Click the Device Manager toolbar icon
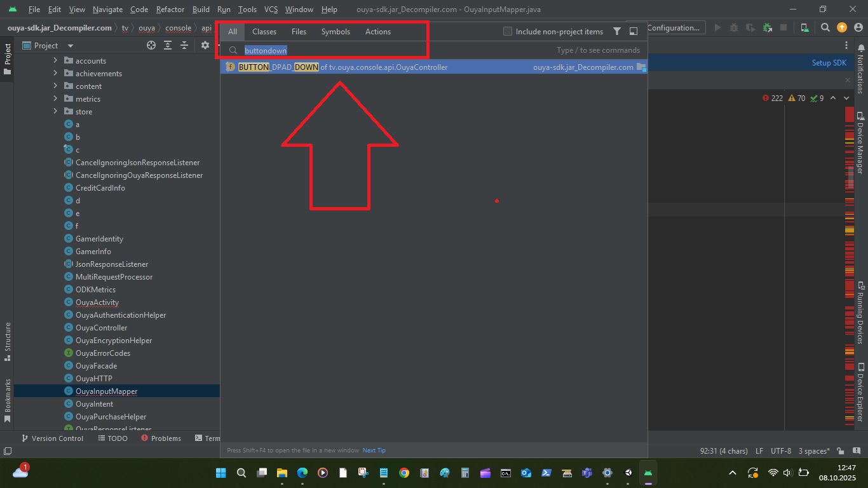 [804, 28]
